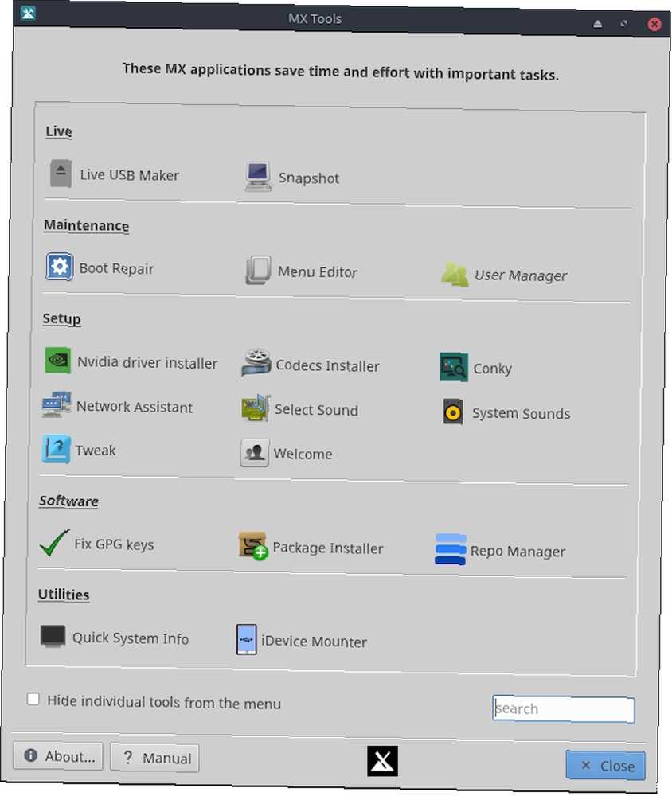Open User Manager icon
Image resolution: width=672 pixels, height=796 pixels.
pos(455,274)
